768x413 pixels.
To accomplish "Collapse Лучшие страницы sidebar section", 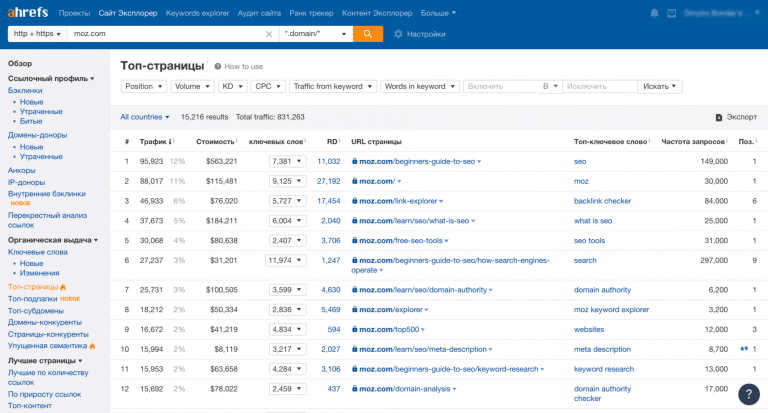I will coord(45,361).
